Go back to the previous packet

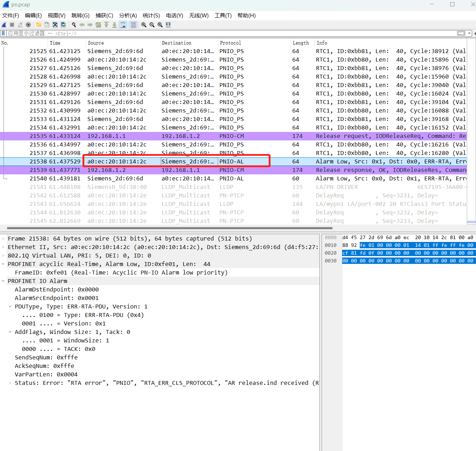point(82,25)
